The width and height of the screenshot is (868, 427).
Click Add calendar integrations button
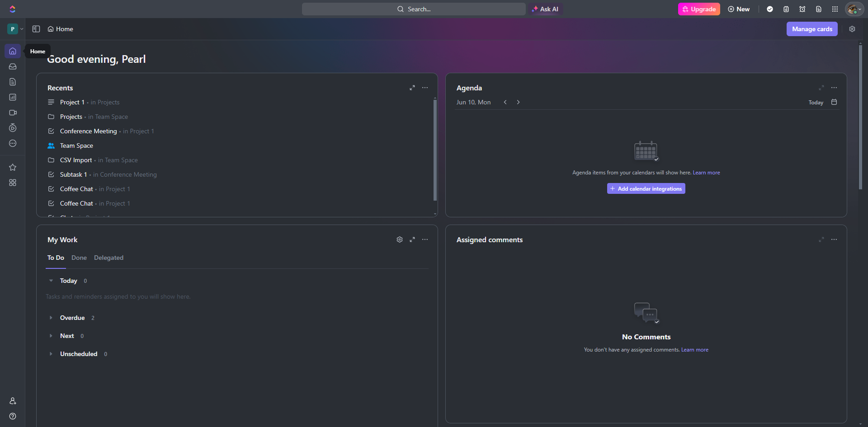coord(646,188)
